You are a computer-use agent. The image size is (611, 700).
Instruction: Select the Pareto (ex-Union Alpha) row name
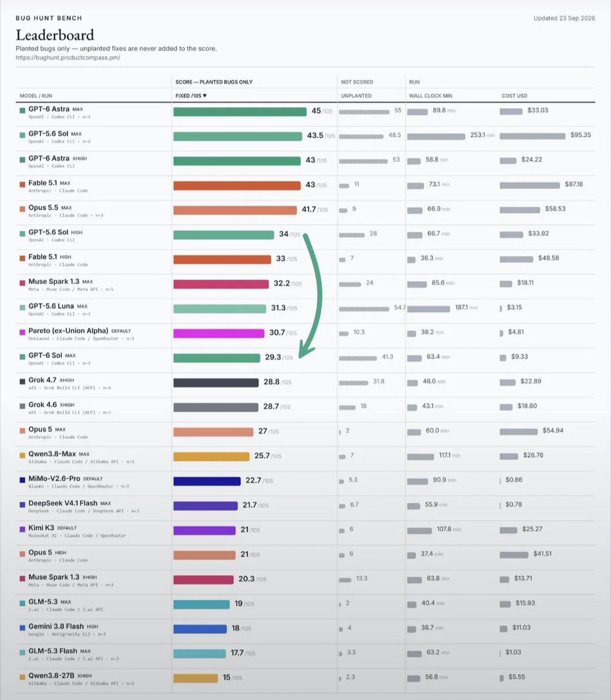80,331
